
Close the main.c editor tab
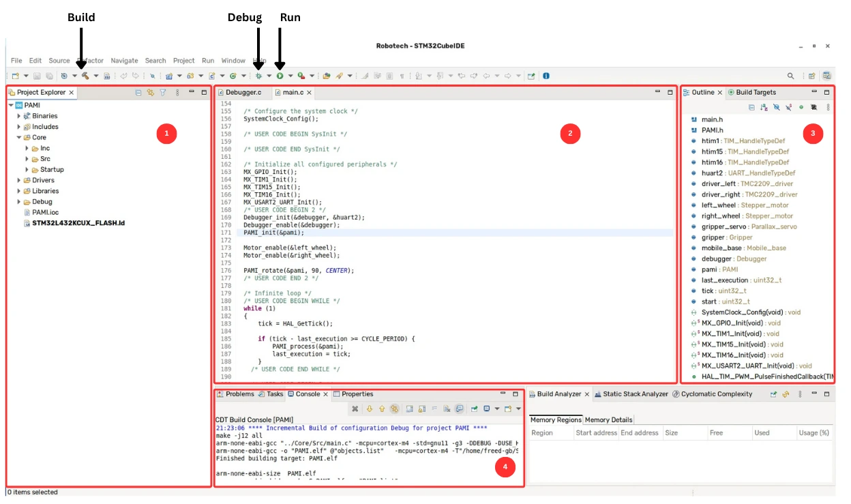[x=309, y=92]
